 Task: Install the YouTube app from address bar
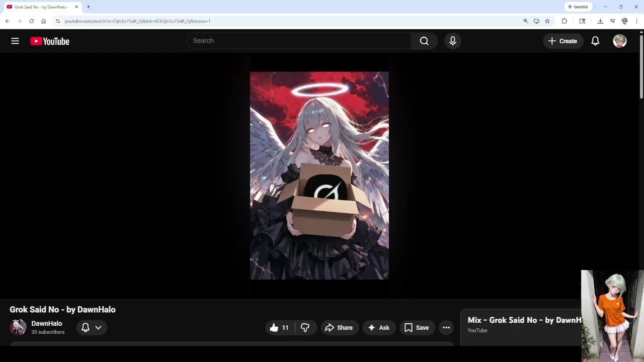[x=536, y=21]
